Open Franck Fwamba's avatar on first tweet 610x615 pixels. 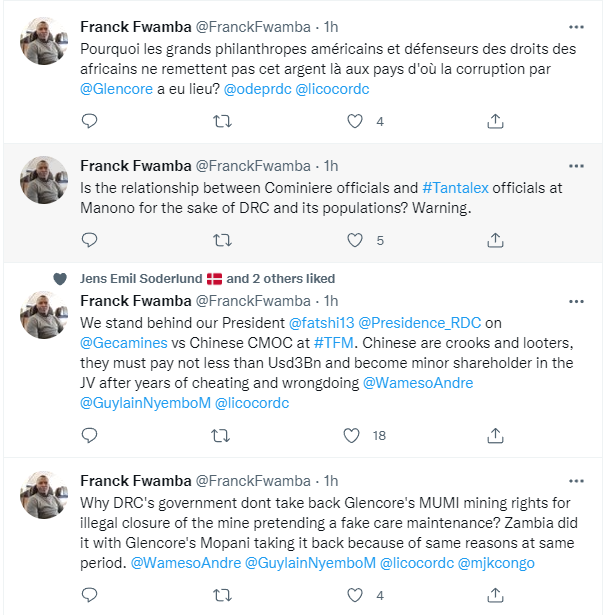(x=44, y=41)
